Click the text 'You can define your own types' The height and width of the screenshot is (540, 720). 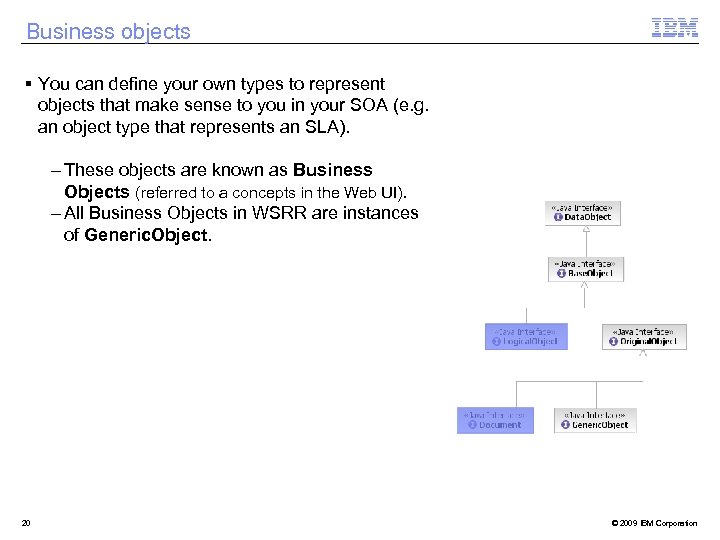point(161,84)
